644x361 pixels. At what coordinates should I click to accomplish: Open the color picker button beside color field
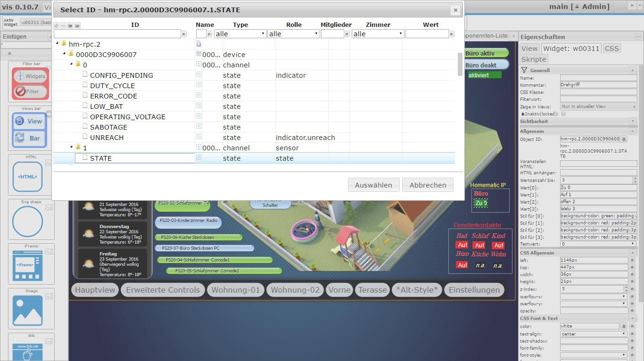pyautogui.click(x=624, y=326)
